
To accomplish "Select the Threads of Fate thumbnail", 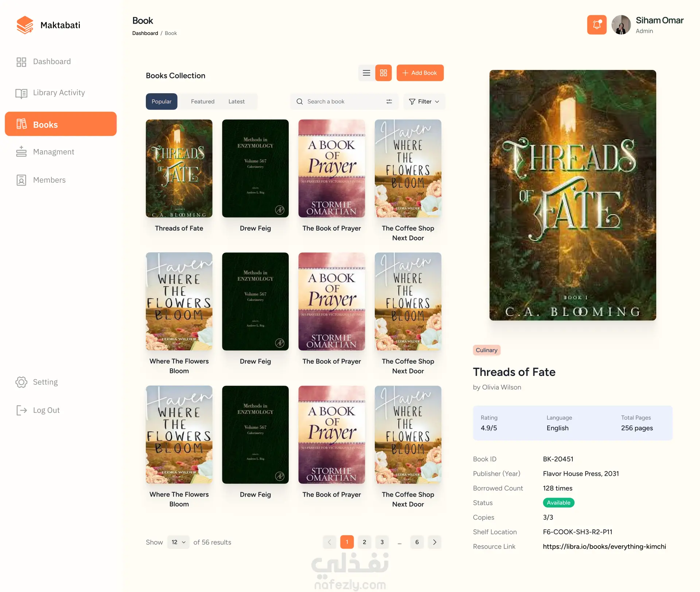I will [179, 169].
